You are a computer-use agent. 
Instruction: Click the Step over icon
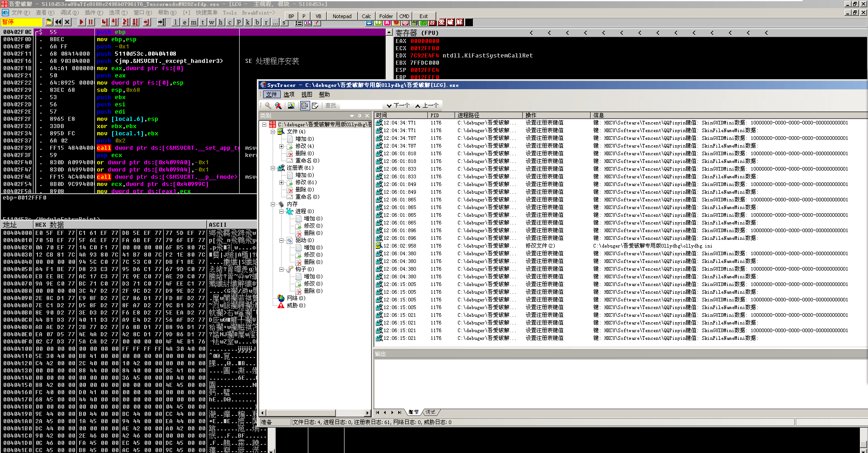pyautogui.click(x=114, y=22)
